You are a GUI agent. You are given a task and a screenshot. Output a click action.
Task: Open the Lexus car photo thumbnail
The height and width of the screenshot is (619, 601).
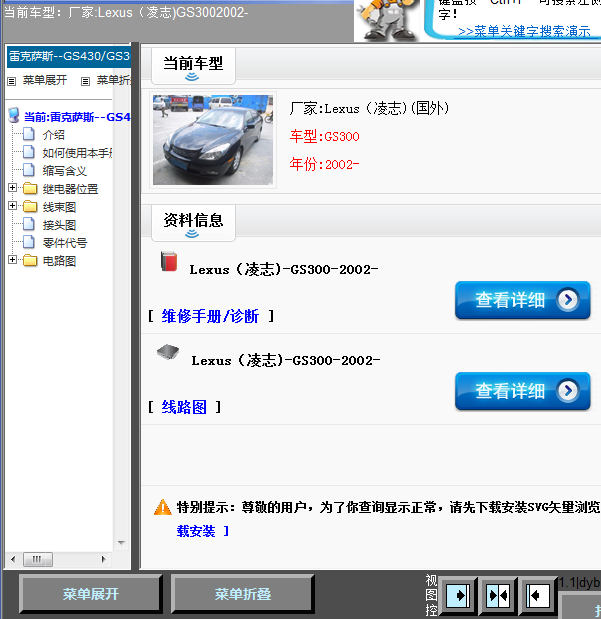tap(213, 140)
